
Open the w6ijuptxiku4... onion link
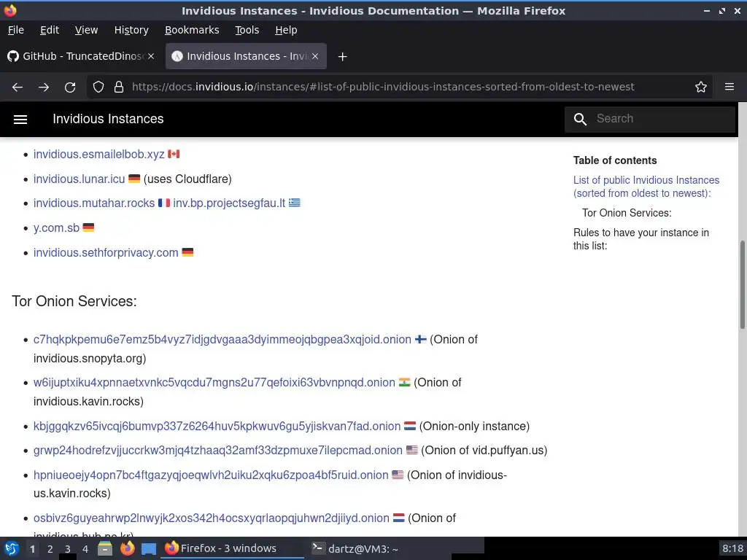point(214,383)
